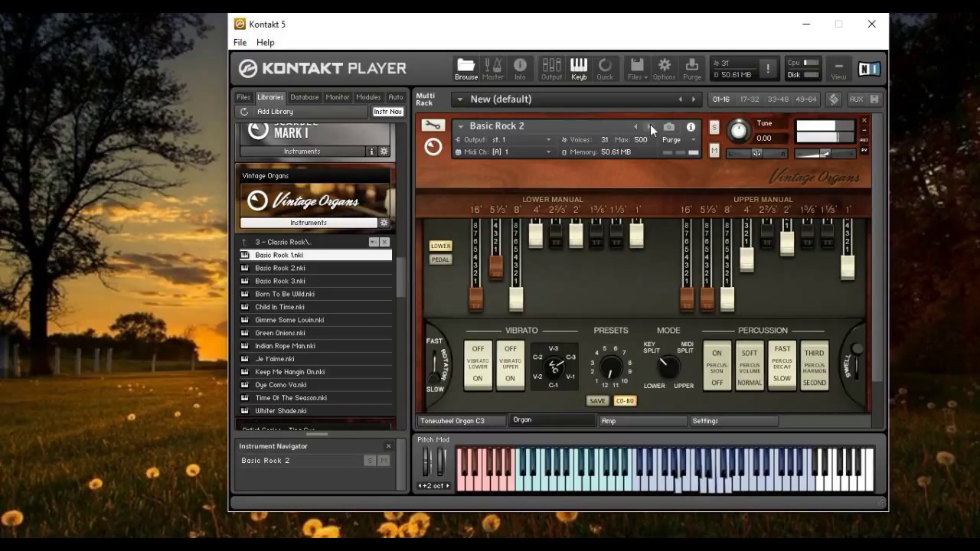The height and width of the screenshot is (551, 980).
Task: Click the SAVE preset button
Action: pos(597,401)
